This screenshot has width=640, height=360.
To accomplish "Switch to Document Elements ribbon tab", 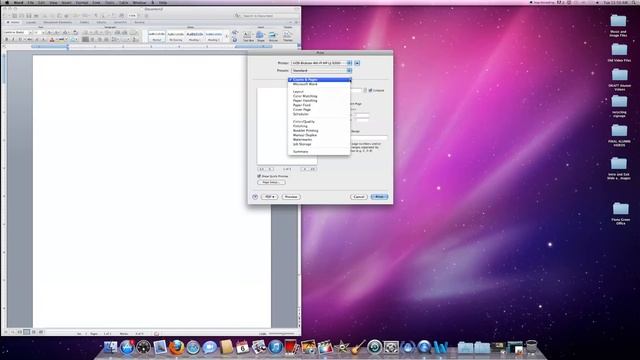I will pos(58,22).
